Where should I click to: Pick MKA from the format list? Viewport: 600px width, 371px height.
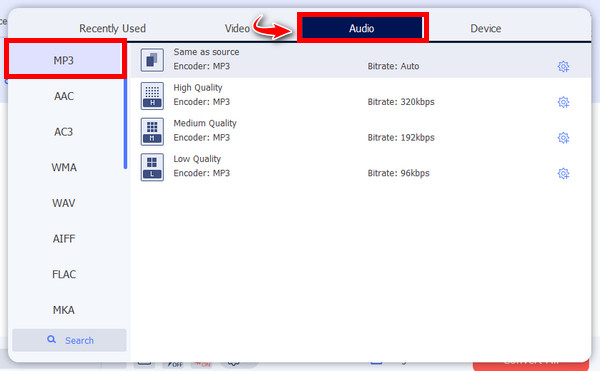pos(64,310)
